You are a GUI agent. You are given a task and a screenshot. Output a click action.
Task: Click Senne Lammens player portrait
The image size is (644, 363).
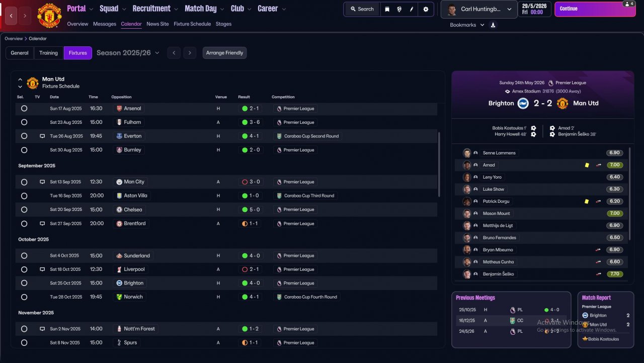point(467,153)
